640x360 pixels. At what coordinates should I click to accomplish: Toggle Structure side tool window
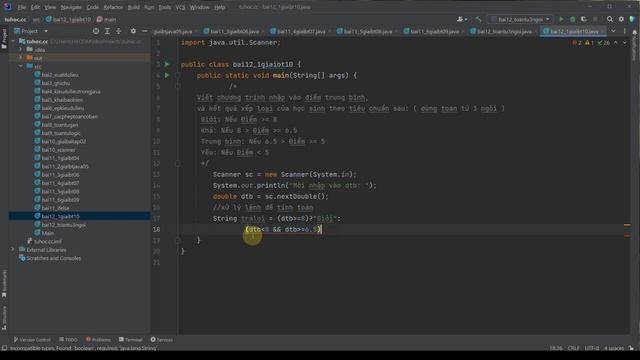point(4,318)
